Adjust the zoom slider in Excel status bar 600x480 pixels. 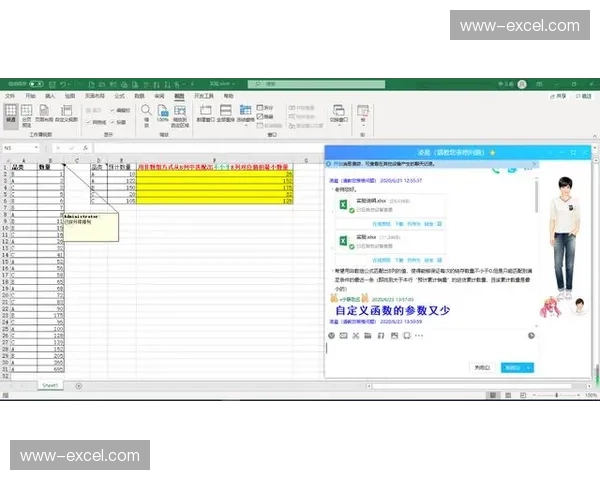coord(557,395)
